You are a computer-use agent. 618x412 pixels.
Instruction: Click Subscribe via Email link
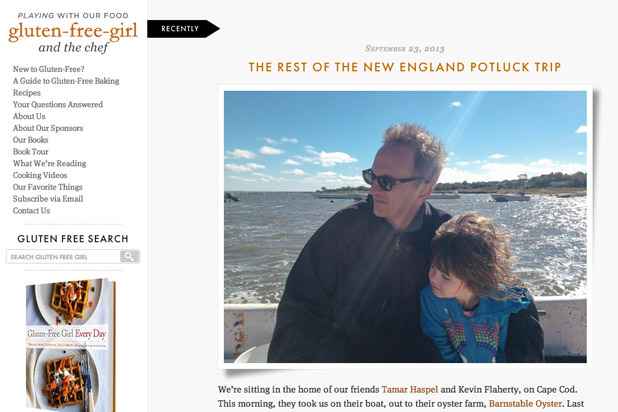(48, 199)
